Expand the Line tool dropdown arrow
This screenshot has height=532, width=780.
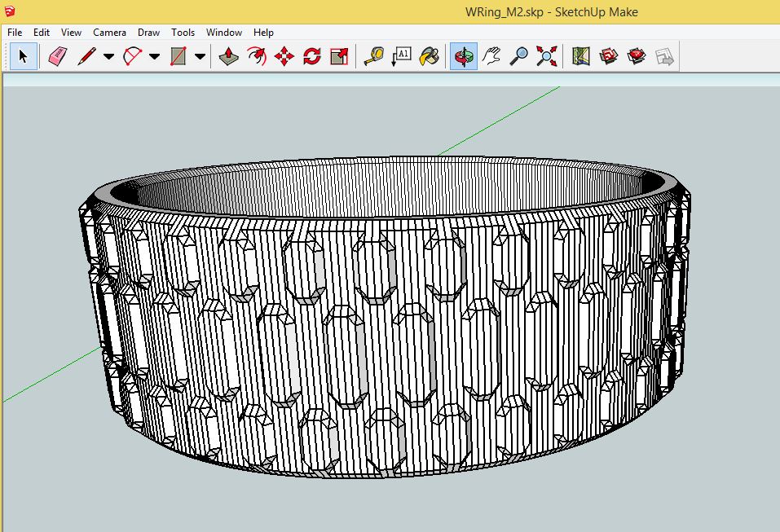(109, 57)
